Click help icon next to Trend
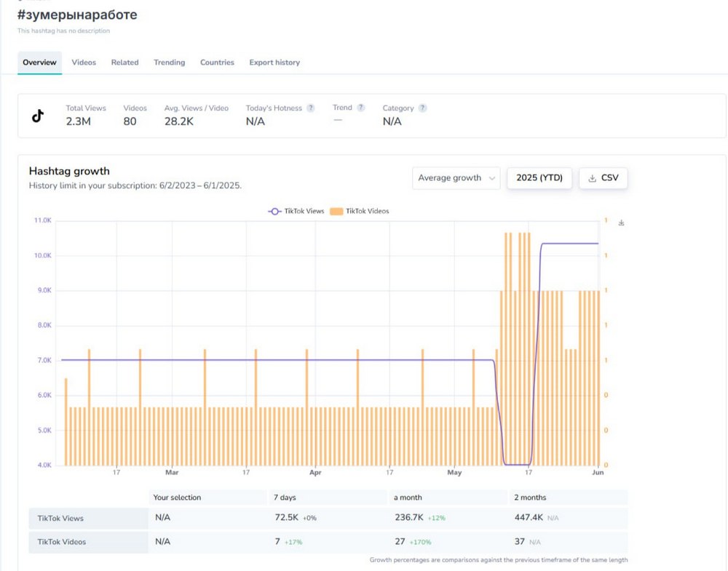Image resolution: width=728 pixels, height=571 pixels. point(361,108)
